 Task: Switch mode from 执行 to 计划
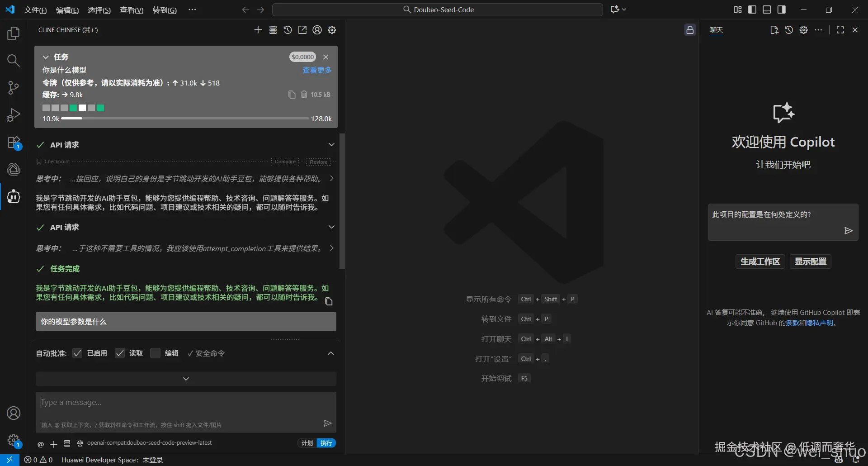307,443
